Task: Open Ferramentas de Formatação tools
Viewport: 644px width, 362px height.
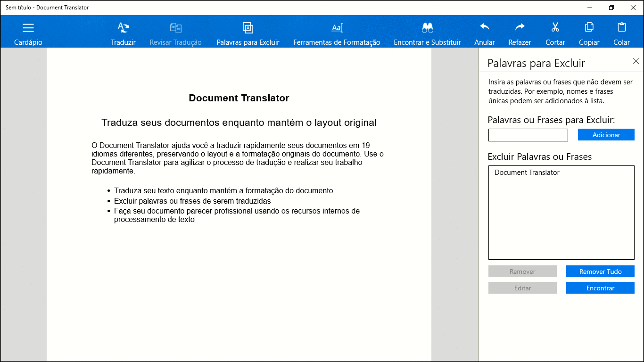Action: tap(337, 28)
